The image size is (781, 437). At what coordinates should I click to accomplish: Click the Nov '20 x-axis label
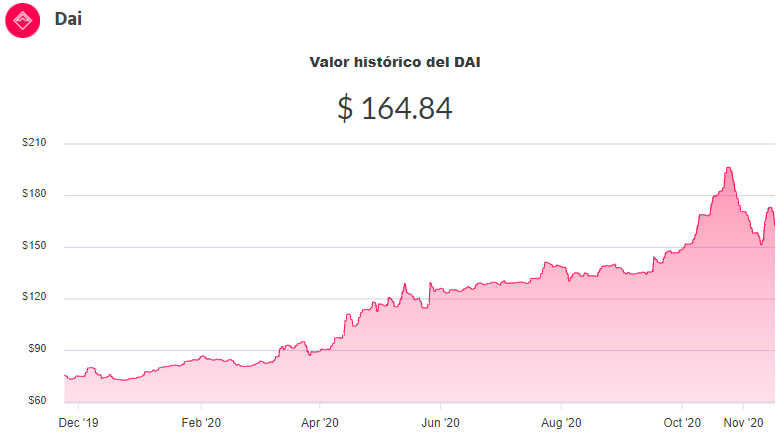pyautogui.click(x=743, y=423)
